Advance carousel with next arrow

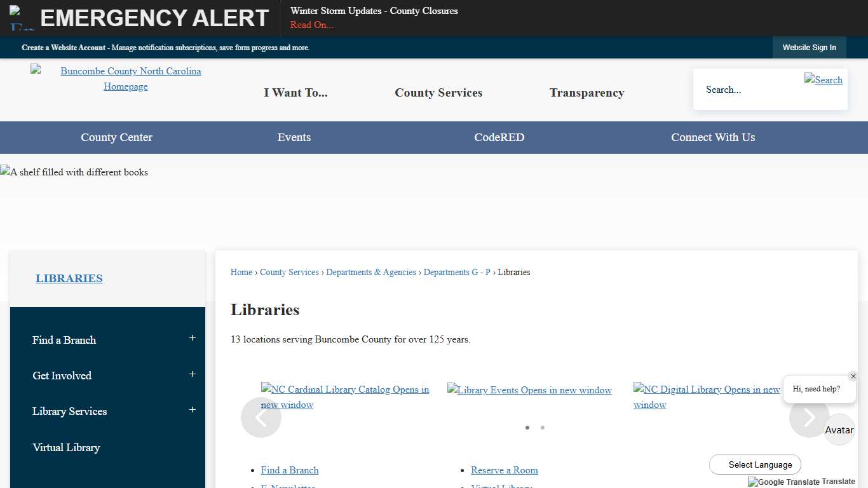(x=809, y=417)
